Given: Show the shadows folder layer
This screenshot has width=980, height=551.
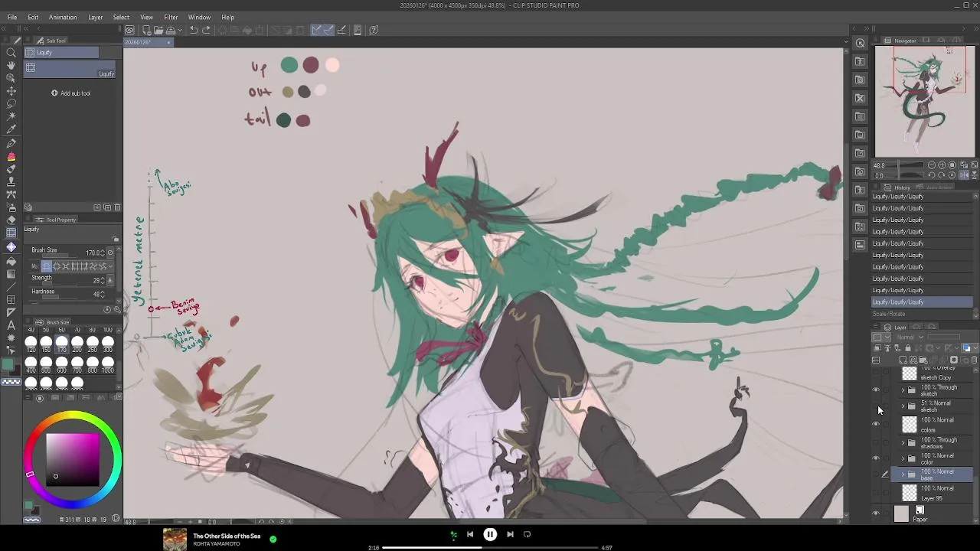Looking at the screenshot, I should pyautogui.click(x=876, y=442).
